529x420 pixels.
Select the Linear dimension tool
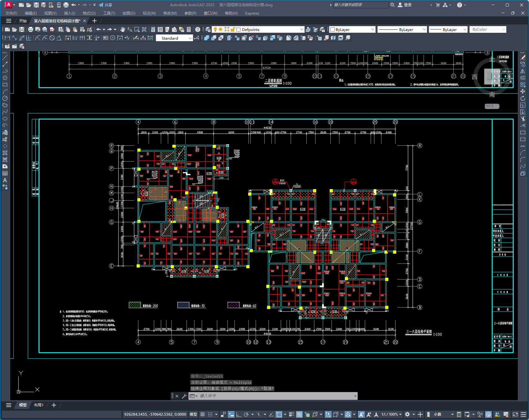(x=7, y=38)
